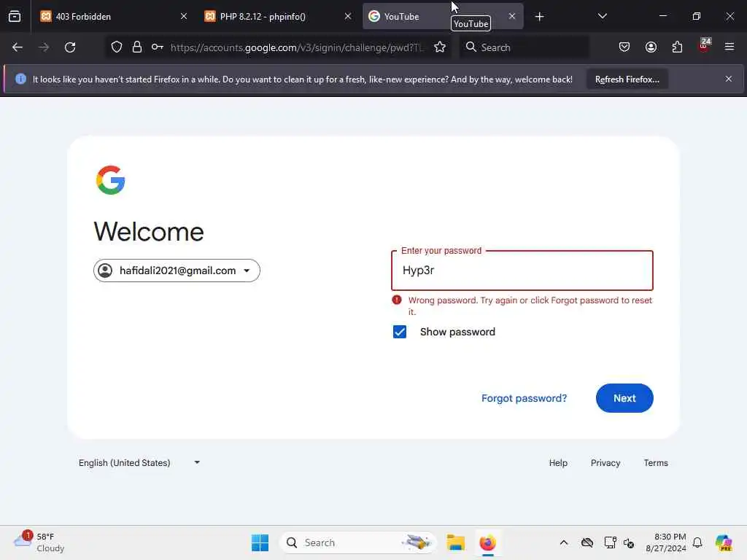Open clock showing 8:30 PM 8/27/2024
This screenshot has width=747, height=560.
(x=665, y=542)
